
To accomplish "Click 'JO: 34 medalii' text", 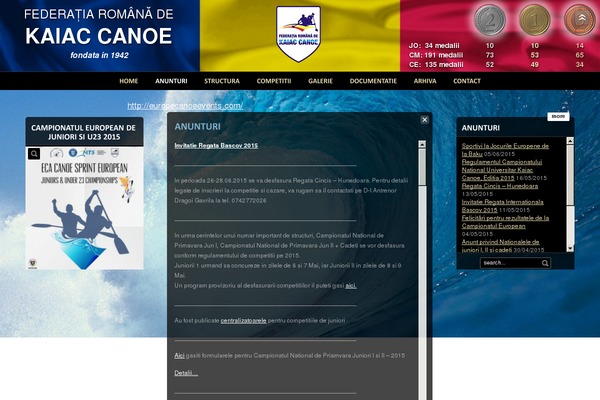I will coord(434,46).
